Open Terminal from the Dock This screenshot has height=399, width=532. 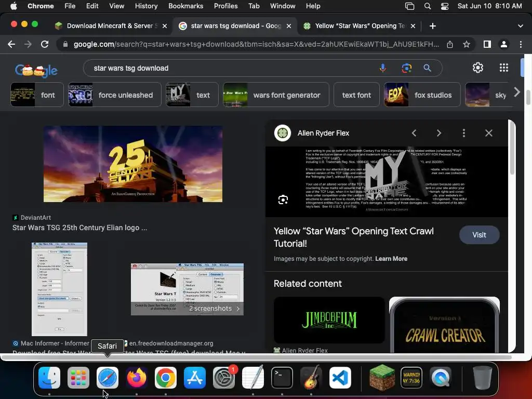pyautogui.click(x=282, y=378)
